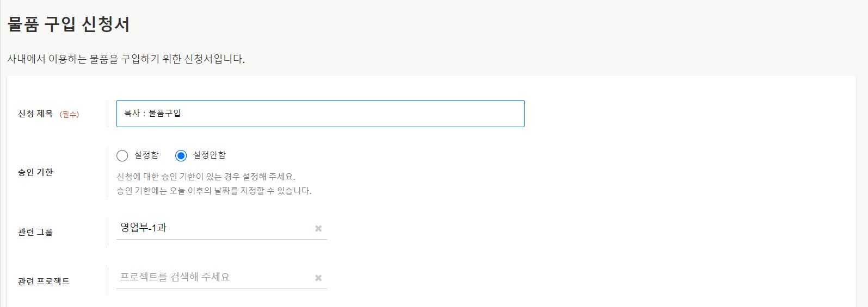Screen dimensions: 868x307
Task: Click the 관련 그룹 row label
Action: 35,232
